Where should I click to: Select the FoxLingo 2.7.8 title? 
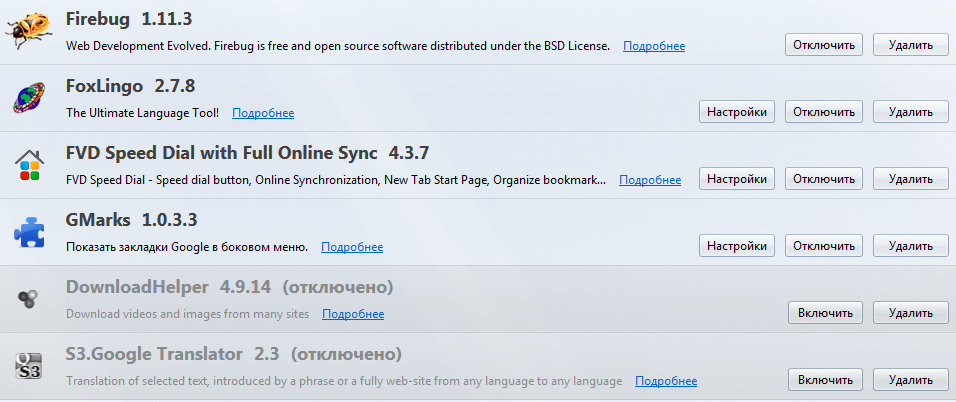click(x=130, y=86)
